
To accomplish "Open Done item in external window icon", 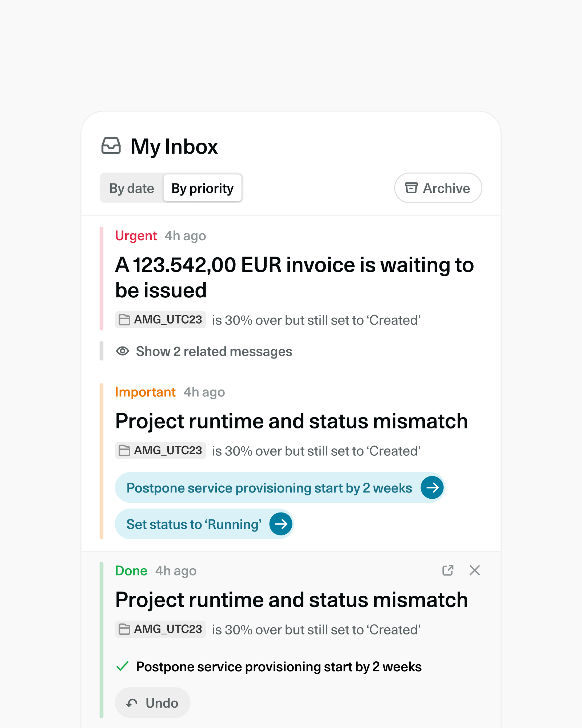I will click(448, 570).
